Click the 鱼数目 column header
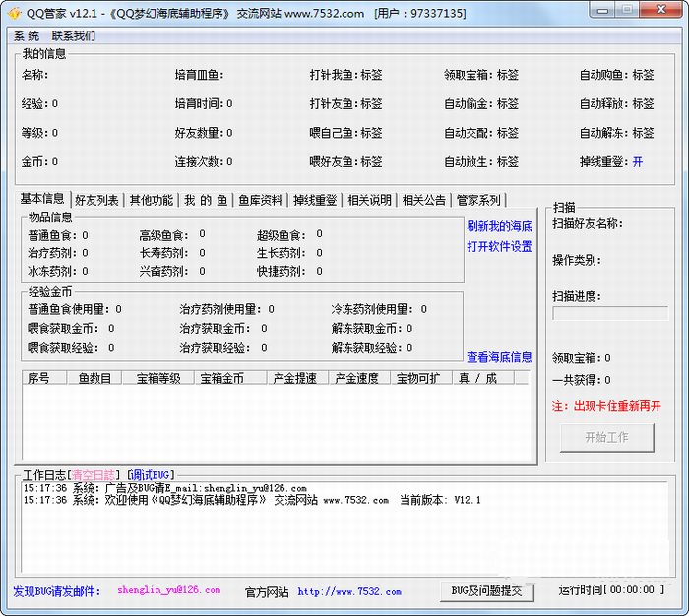The image size is (689, 616). pyautogui.click(x=94, y=378)
